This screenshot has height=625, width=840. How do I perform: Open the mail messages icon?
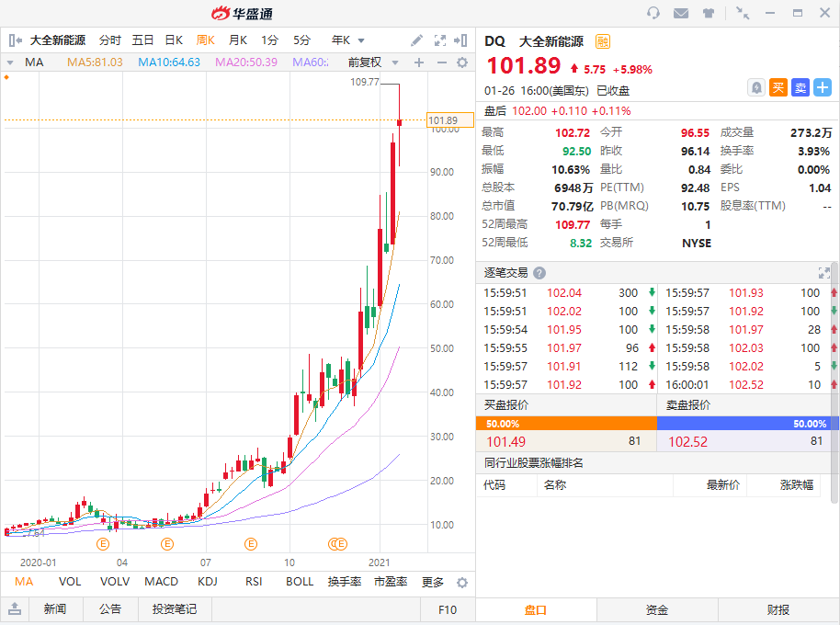[x=681, y=13]
